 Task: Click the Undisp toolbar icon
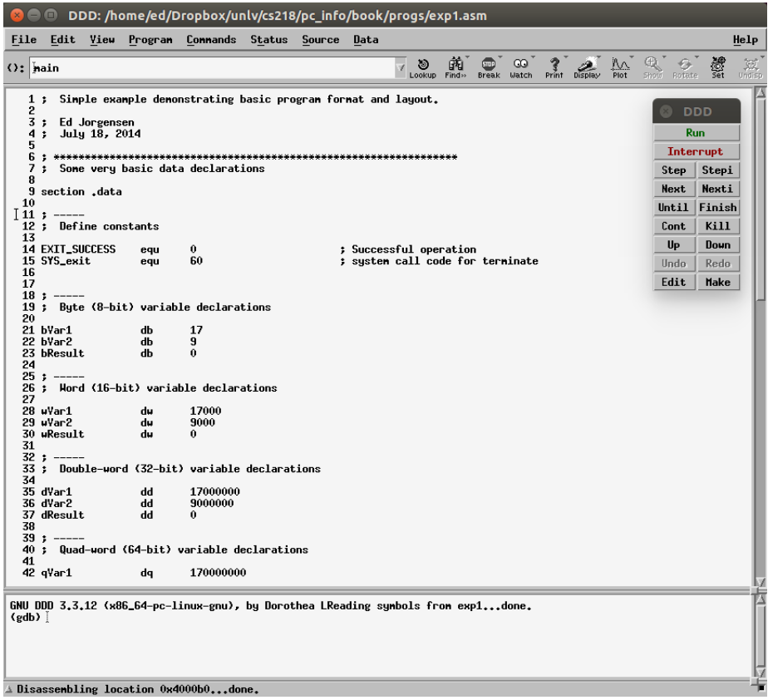[750, 67]
